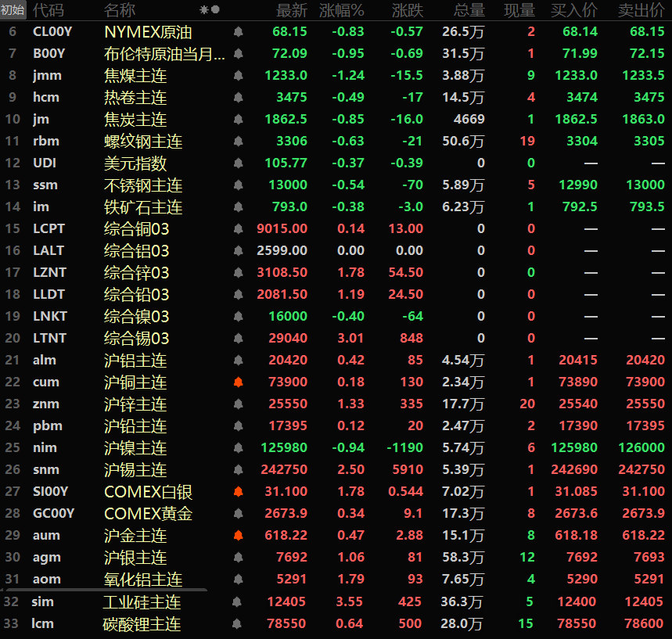
Task: Click the 综合锡03 price 29040
Action: click(x=288, y=338)
